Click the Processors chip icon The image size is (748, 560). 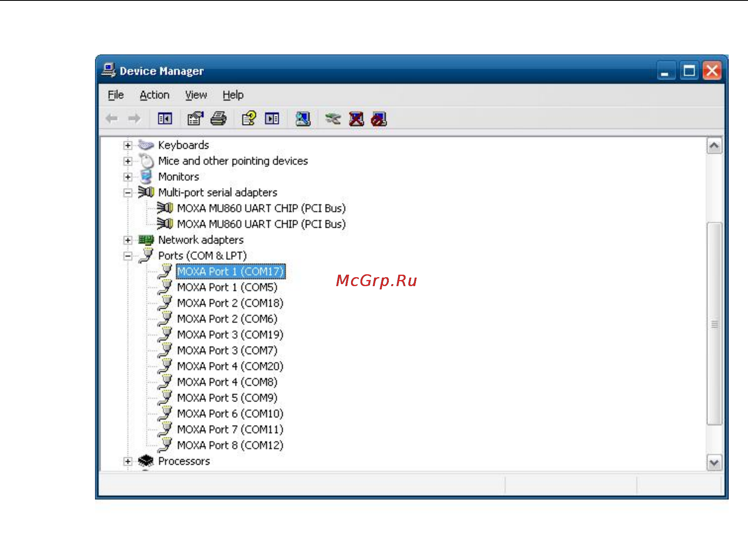pos(146,461)
